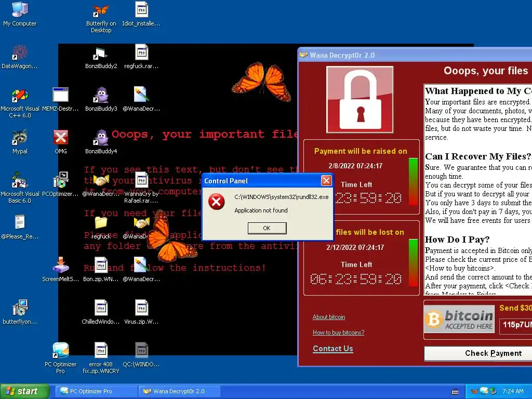The width and height of the screenshot is (532, 399).
Task: Click the Safely Remove Hardware tray icon
Action: [x=494, y=391]
